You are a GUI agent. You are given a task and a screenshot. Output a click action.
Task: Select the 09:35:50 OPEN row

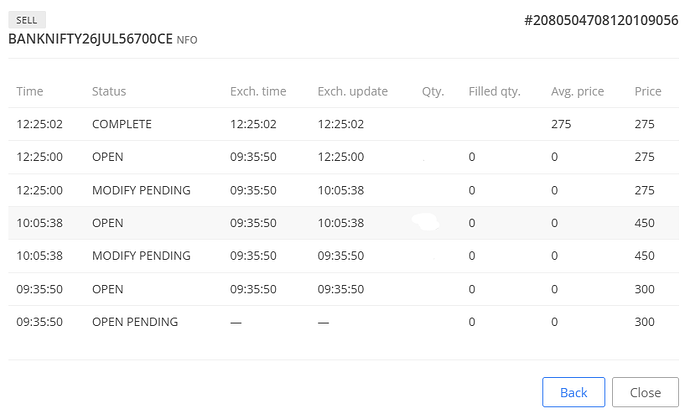click(343, 289)
